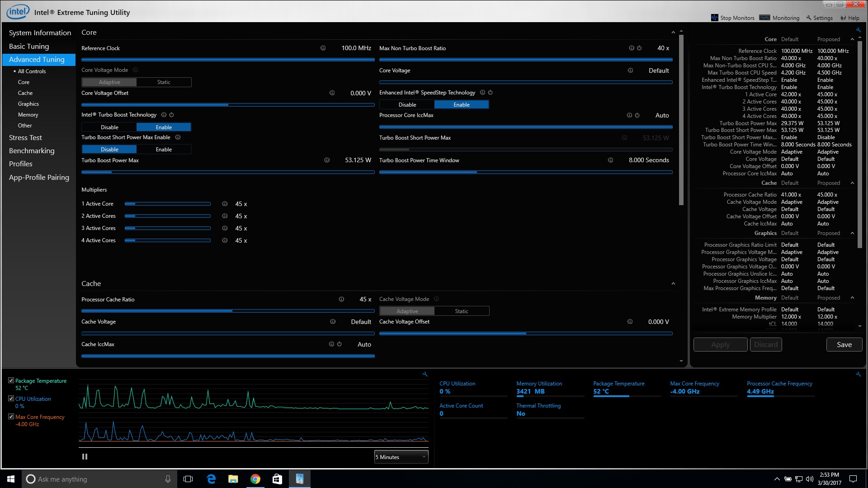Switch to Basic Tuning
868x488 pixels.
pos(29,47)
